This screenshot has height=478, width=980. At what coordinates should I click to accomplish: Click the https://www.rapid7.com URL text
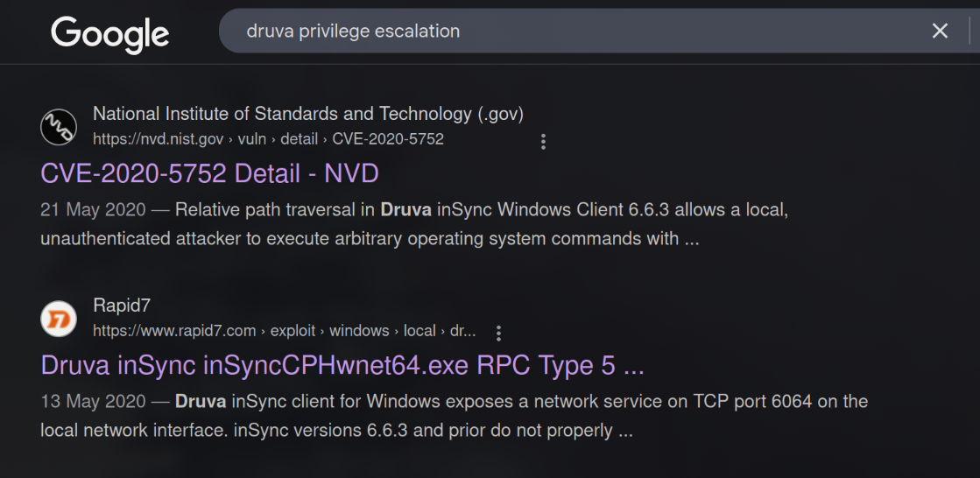[x=174, y=331]
